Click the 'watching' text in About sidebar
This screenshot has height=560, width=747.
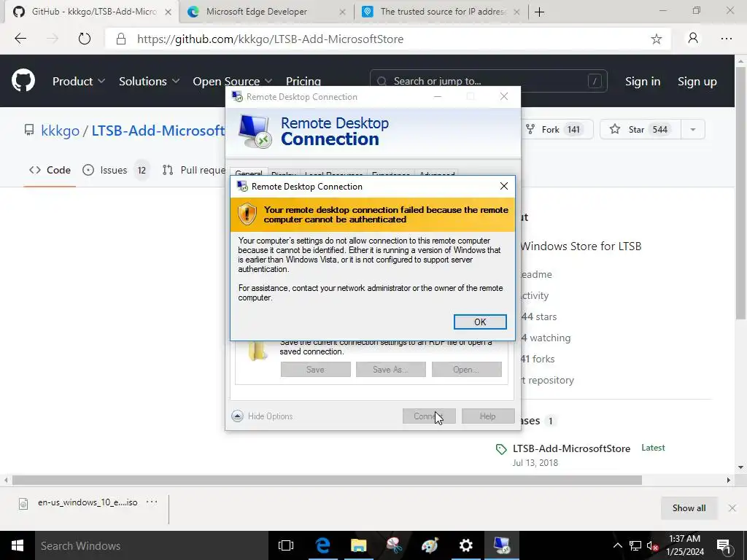click(x=550, y=338)
